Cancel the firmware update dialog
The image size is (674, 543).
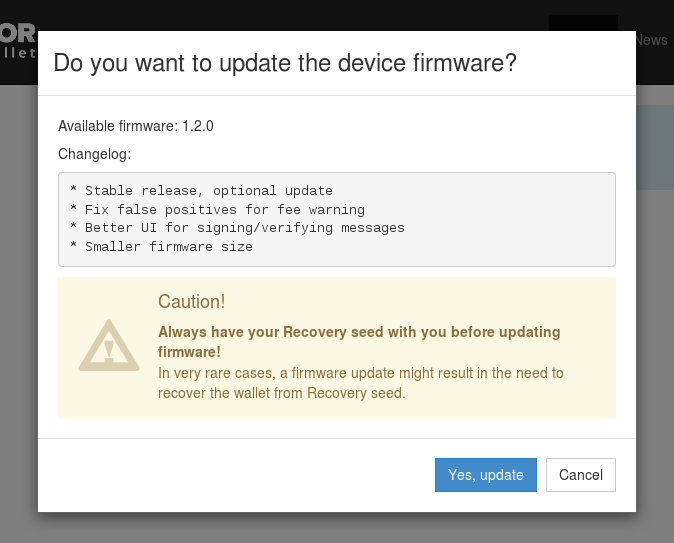581,475
